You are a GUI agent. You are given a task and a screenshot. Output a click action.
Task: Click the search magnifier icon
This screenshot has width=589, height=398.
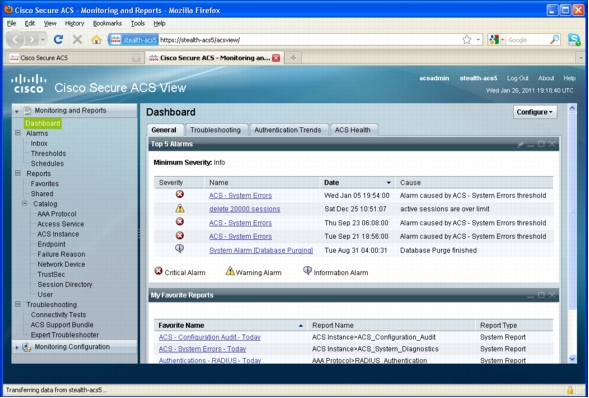(x=554, y=39)
